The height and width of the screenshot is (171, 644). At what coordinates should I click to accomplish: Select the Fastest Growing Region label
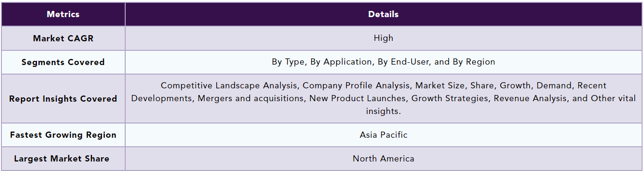[63, 135]
